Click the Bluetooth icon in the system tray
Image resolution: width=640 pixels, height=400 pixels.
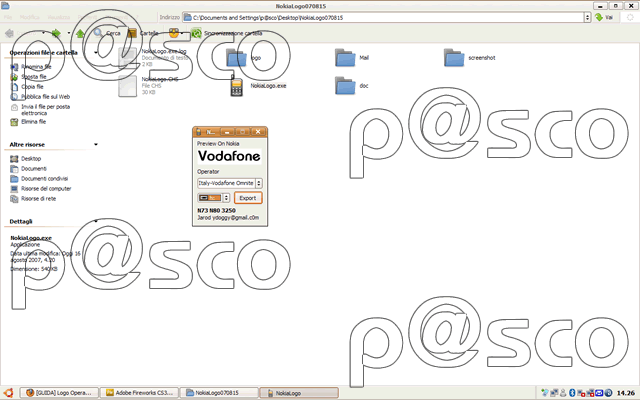572,393
